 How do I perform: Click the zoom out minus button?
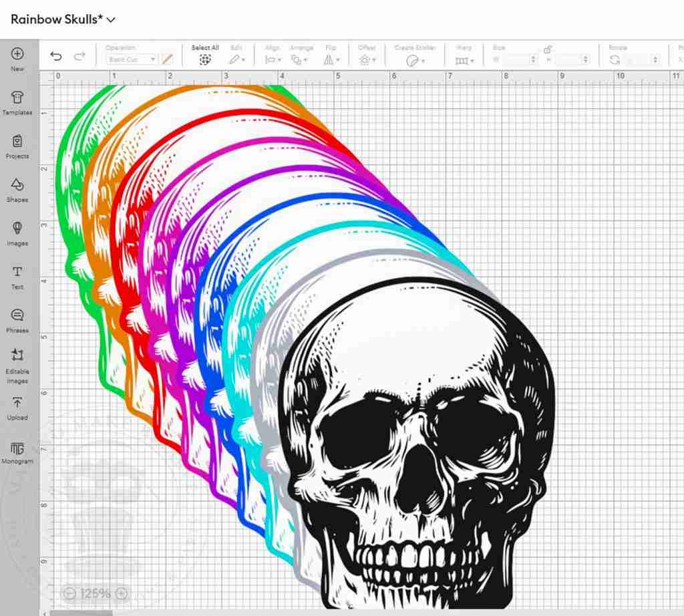[x=69, y=593]
